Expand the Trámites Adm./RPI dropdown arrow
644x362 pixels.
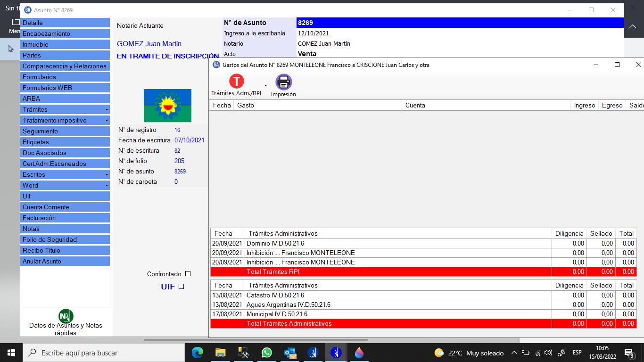coord(265,86)
